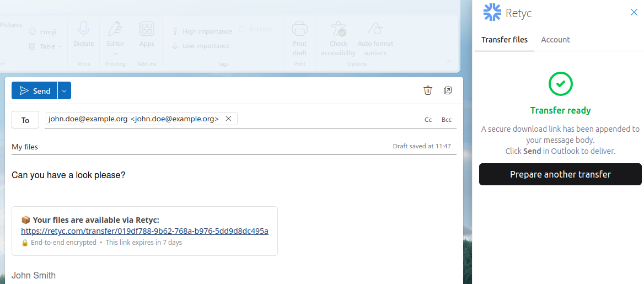Click Print draft in ribbon
Viewport: 644px width, 284px height.
pyautogui.click(x=300, y=39)
